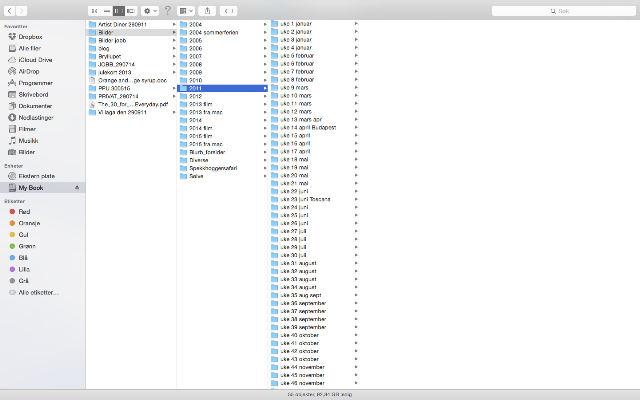Image resolution: width=640 pixels, height=400 pixels.
Task: Select My Book drive in the sidebar
Action: tap(42, 188)
